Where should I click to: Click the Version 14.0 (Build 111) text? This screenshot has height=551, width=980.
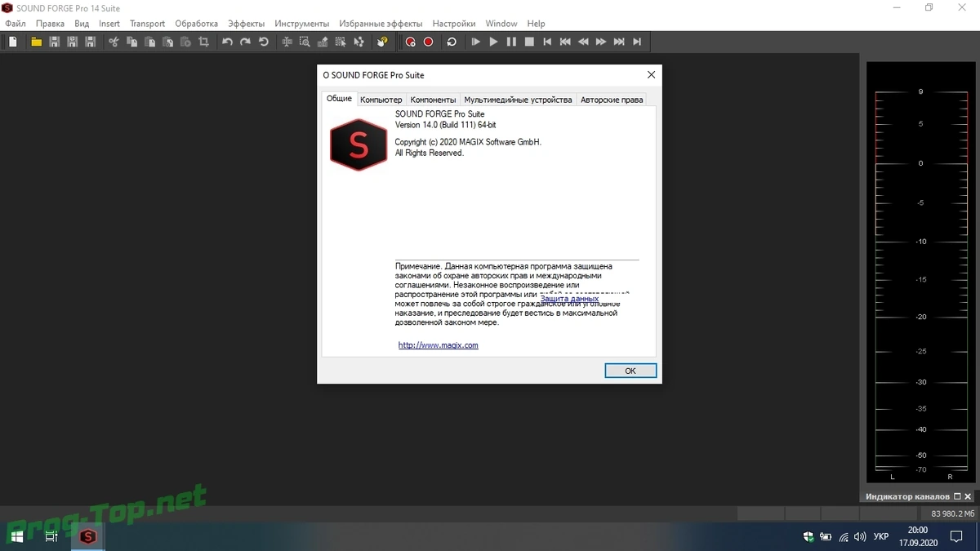445,125
